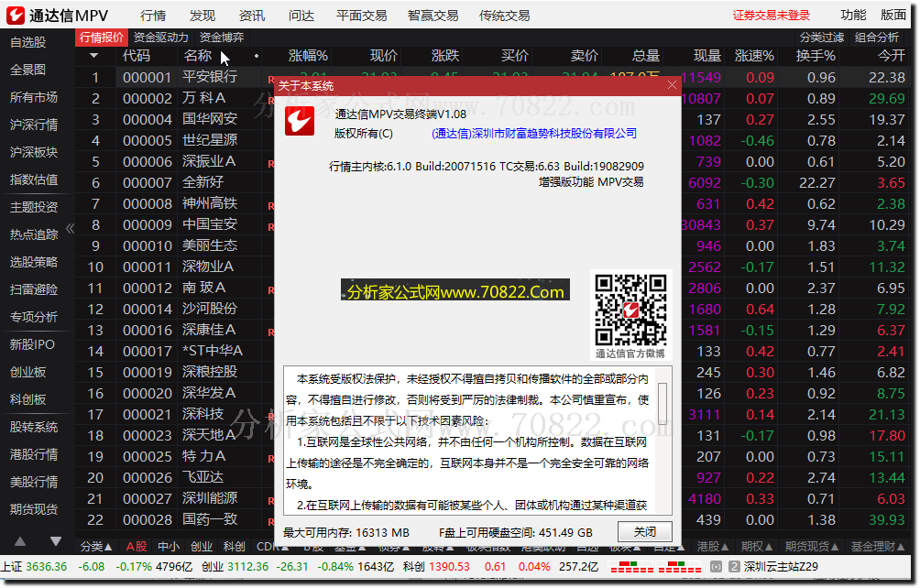
Task: Switch to the 创业 bottom tab
Action: tap(202, 547)
